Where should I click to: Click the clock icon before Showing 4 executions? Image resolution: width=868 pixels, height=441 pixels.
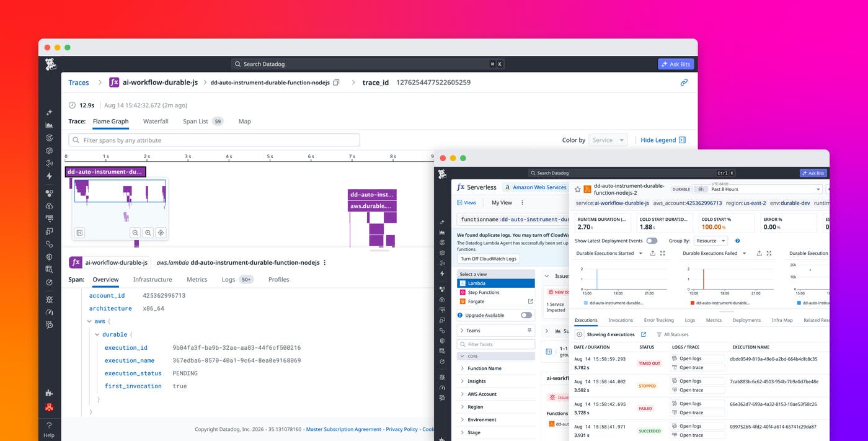[580, 334]
